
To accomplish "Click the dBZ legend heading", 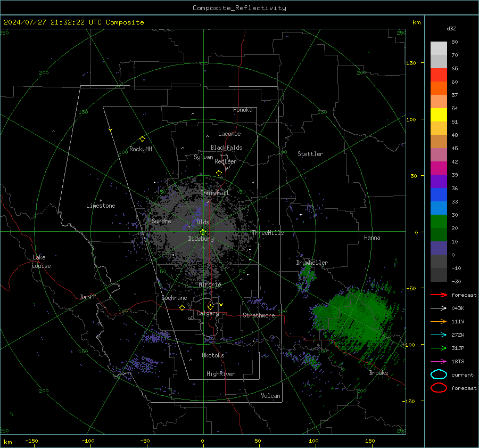I will pyautogui.click(x=451, y=28).
